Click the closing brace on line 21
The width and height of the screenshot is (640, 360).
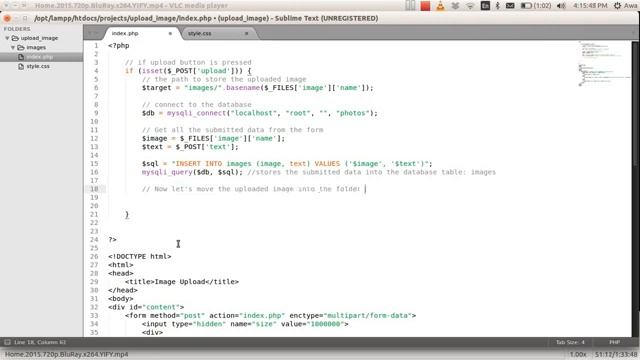pyautogui.click(x=127, y=214)
